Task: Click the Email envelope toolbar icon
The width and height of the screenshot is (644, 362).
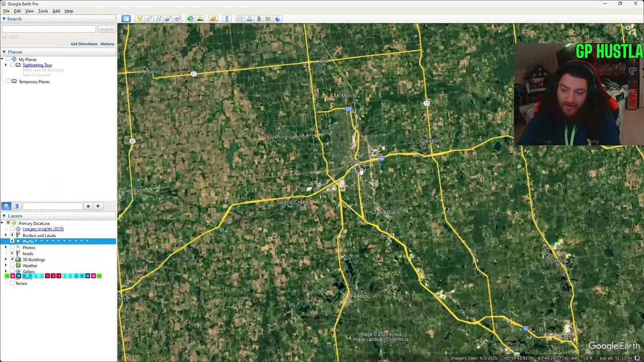Action: point(240,19)
